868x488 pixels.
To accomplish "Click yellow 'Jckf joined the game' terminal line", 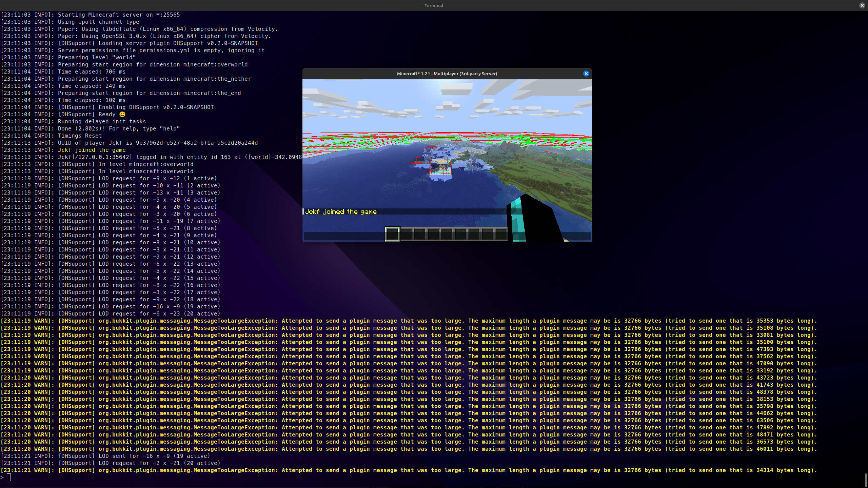I will [63, 150].
